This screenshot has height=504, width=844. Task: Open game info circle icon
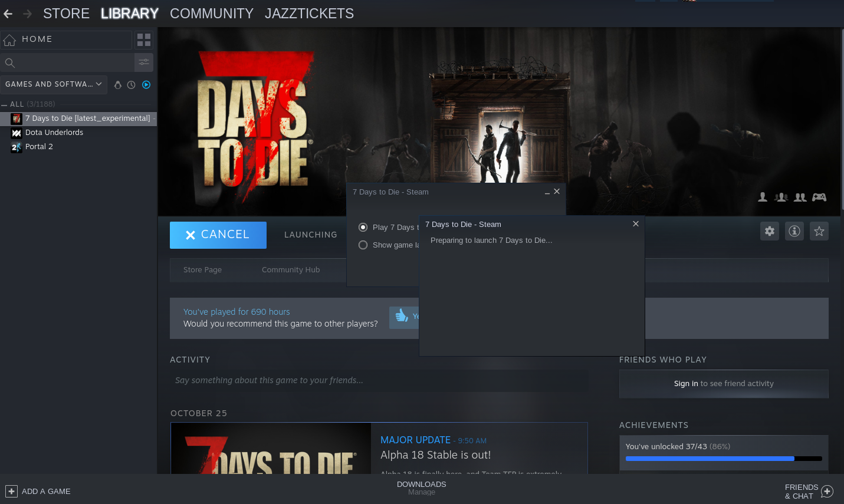[x=794, y=231]
